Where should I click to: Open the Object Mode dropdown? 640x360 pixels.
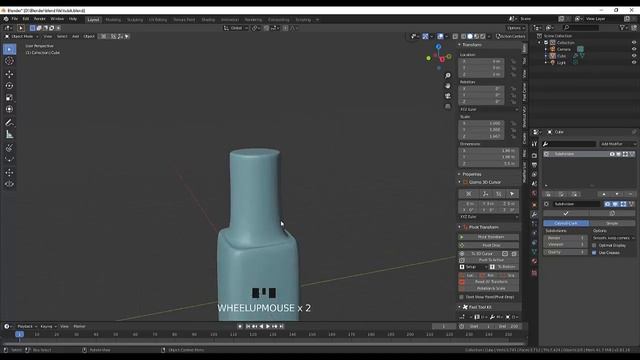[x=22, y=36]
